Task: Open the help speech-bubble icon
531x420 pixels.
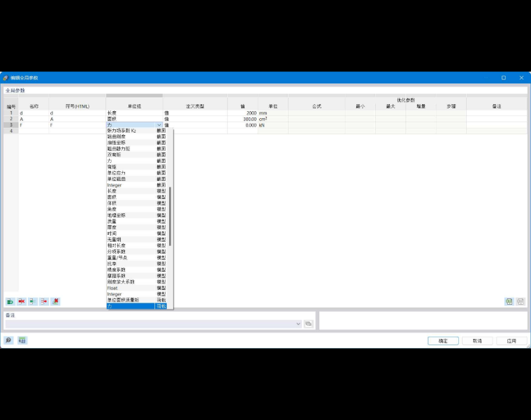Action: point(8,340)
